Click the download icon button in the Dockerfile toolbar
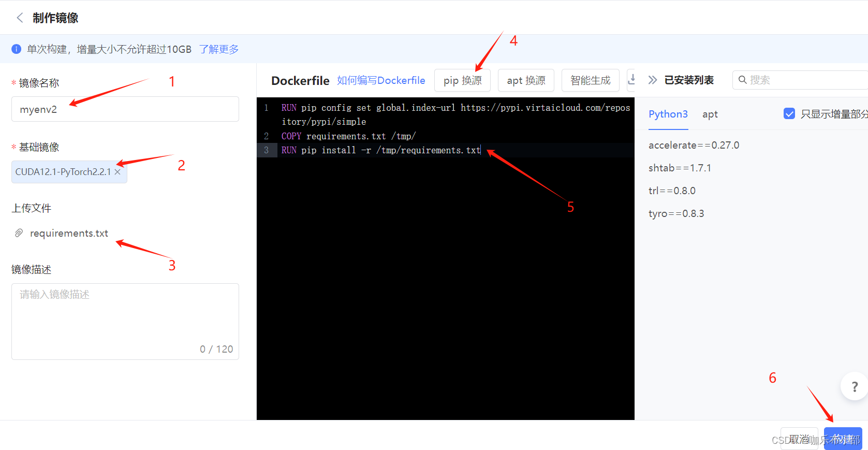868x450 pixels. tap(631, 80)
